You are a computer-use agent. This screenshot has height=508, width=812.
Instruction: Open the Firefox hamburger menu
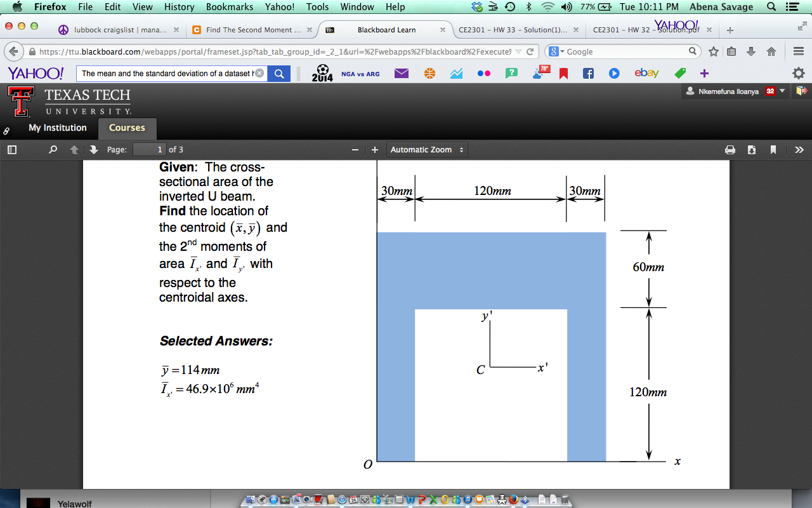coord(799,51)
